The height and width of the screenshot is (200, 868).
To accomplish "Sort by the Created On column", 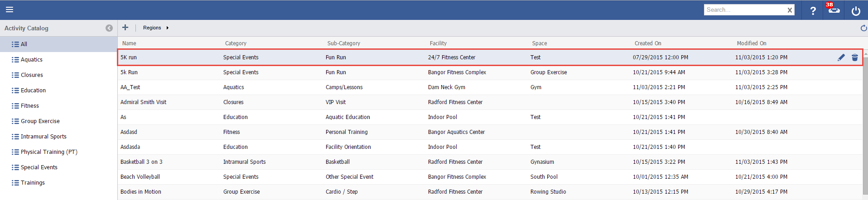I will coord(648,43).
